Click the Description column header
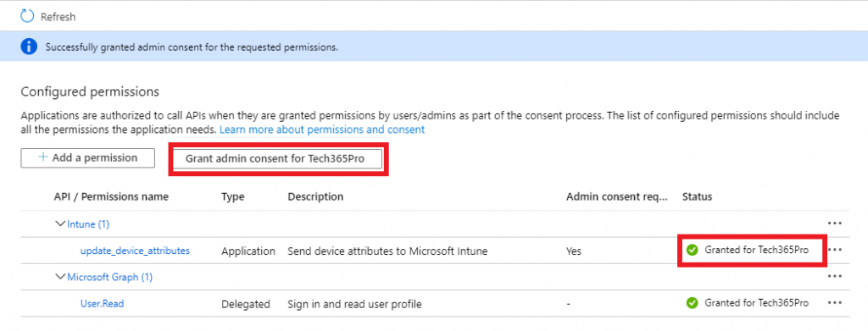Viewport: 868px width, 331px height. [315, 196]
